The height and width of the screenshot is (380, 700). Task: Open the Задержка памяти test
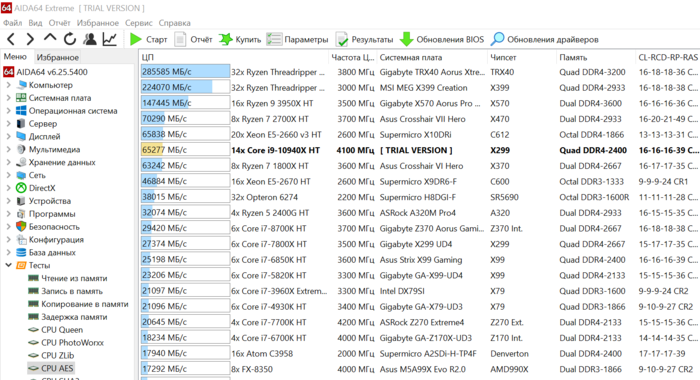(68, 317)
